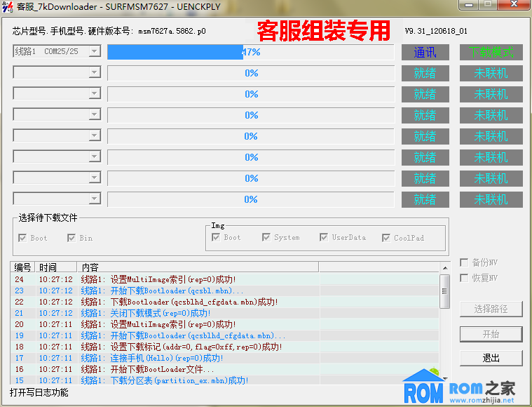
Task: Click the 退出 button
Action: tap(491, 358)
